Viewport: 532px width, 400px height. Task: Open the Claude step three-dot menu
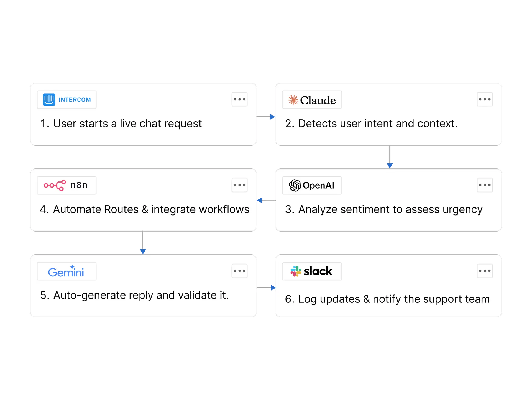coord(485,99)
